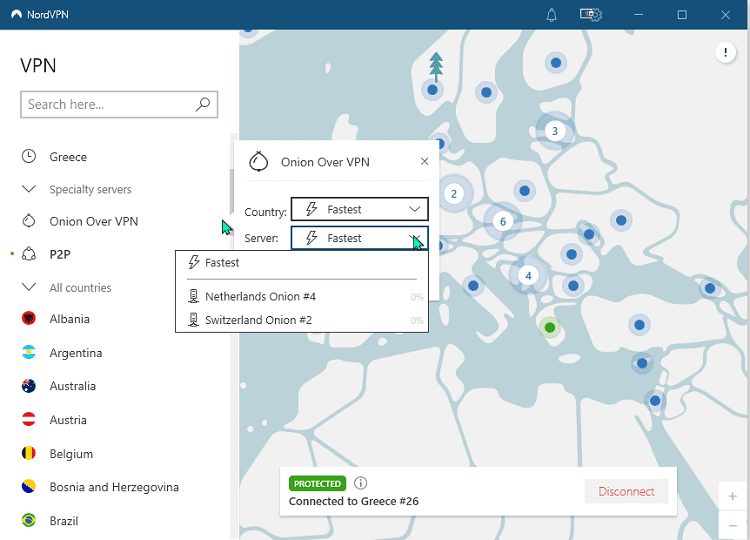
Task: Click the server icon beside Switzerland Onion #2
Action: pos(193,320)
